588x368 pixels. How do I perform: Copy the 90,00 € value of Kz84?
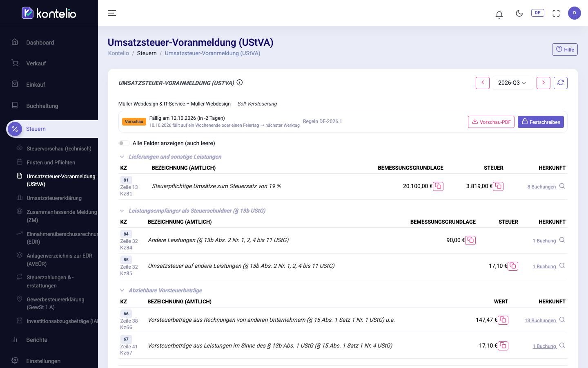(x=470, y=240)
